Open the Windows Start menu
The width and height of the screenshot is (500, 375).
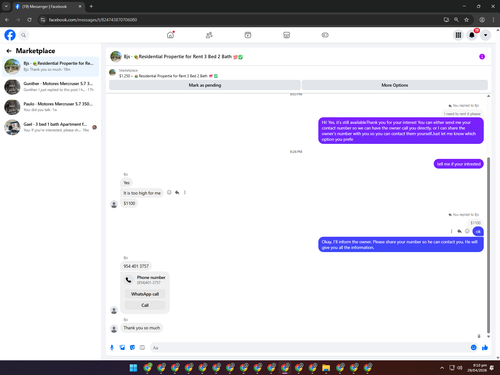click(133, 368)
